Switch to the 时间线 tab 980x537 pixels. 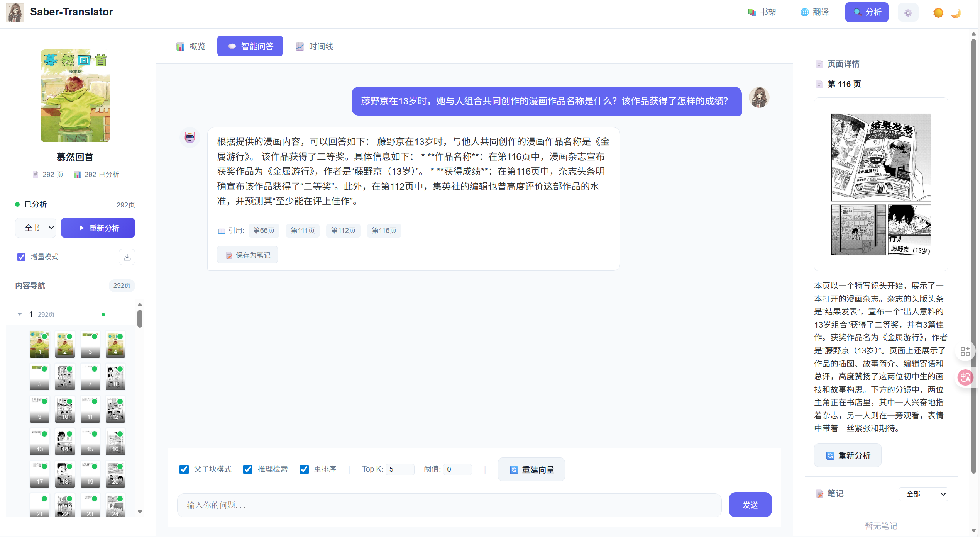(x=314, y=46)
